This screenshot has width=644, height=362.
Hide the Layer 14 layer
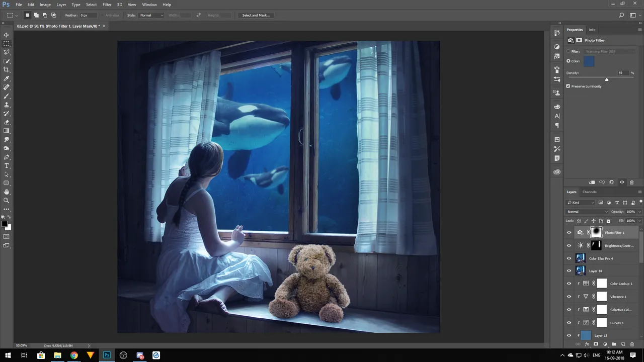pyautogui.click(x=569, y=271)
